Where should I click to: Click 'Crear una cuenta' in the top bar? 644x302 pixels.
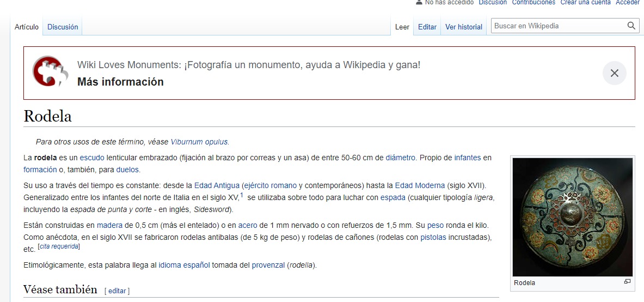585,3
